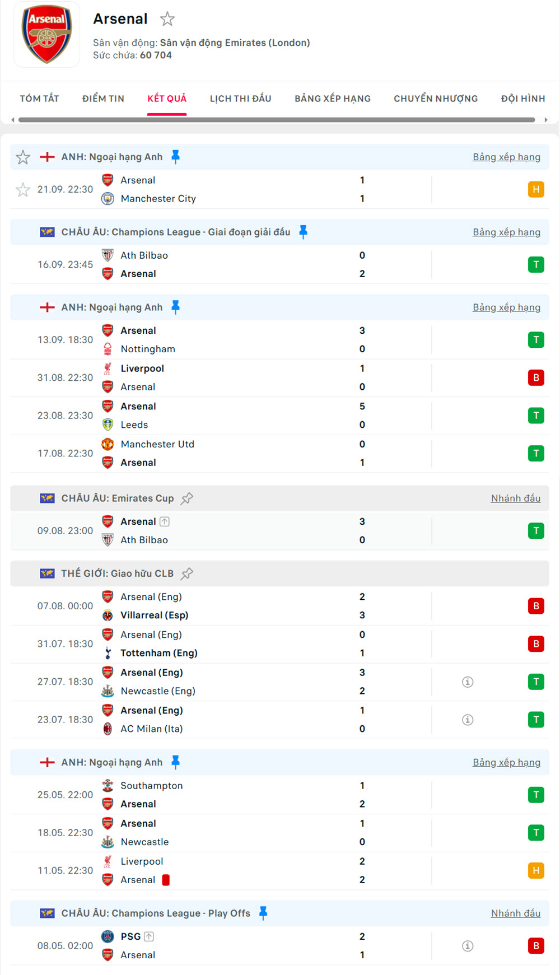The width and height of the screenshot is (560, 975).
Task: Open info icon for Arsenal vs Newcastle friendly
Action: coord(468,682)
